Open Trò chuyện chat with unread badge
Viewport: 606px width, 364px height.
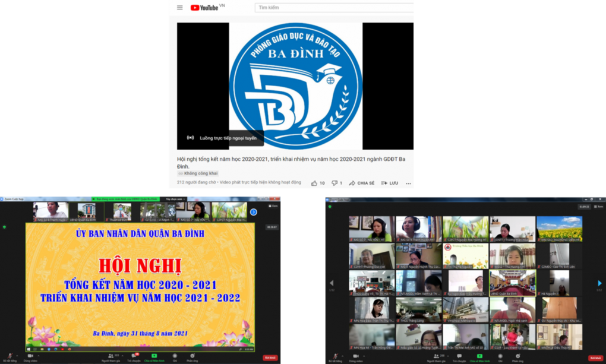tap(133, 356)
